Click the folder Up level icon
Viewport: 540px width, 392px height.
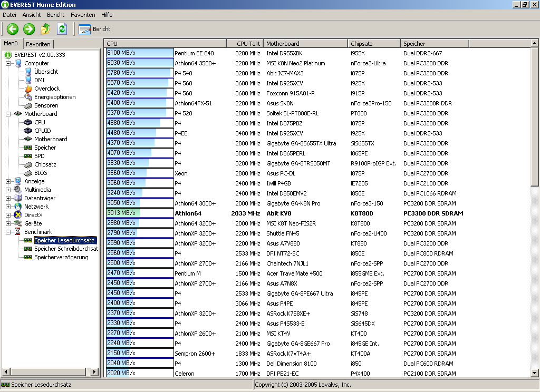pos(45,29)
